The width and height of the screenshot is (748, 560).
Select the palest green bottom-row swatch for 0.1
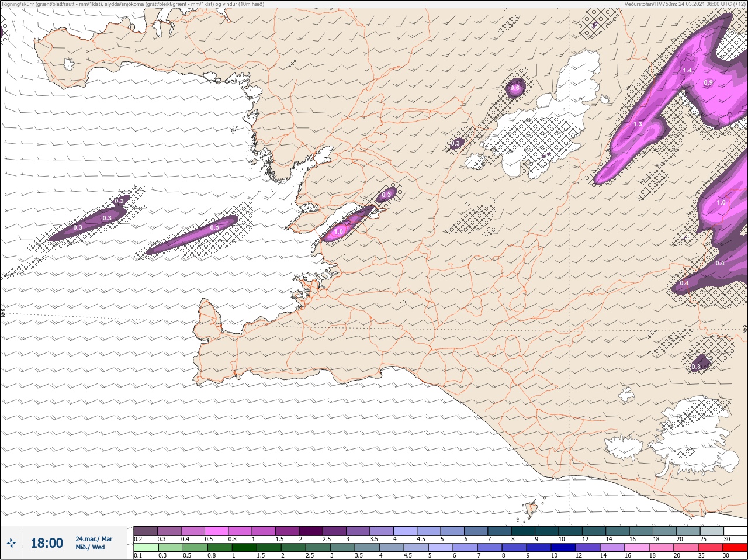pyautogui.click(x=146, y=548)
